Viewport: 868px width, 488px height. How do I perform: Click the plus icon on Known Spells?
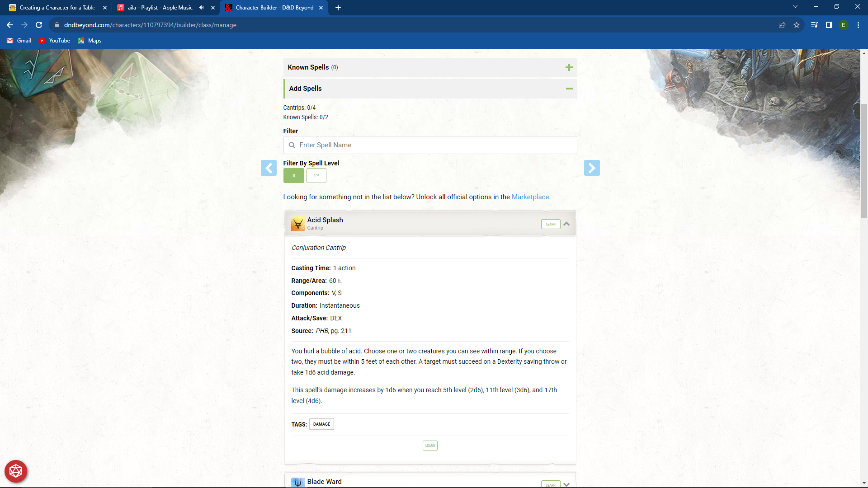coord(569,67)
